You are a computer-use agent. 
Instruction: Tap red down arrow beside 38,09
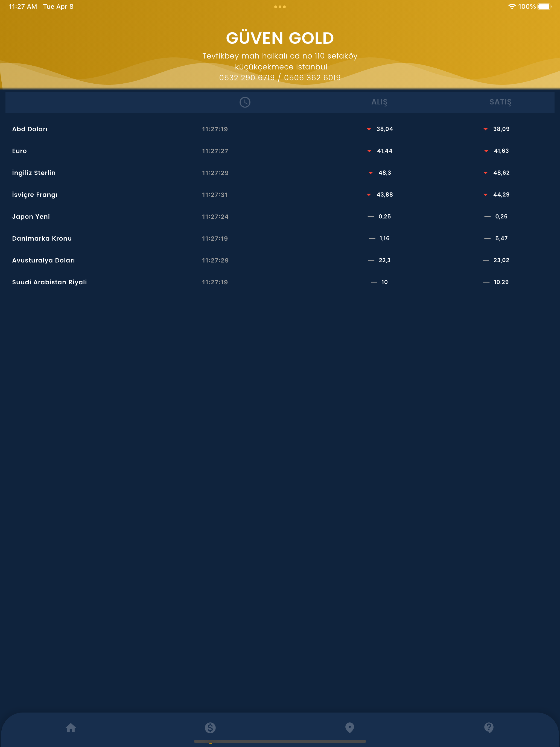(485, 129)
